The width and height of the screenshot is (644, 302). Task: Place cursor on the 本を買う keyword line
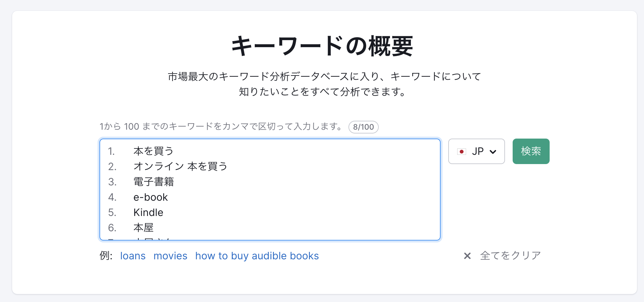(153, 151)
